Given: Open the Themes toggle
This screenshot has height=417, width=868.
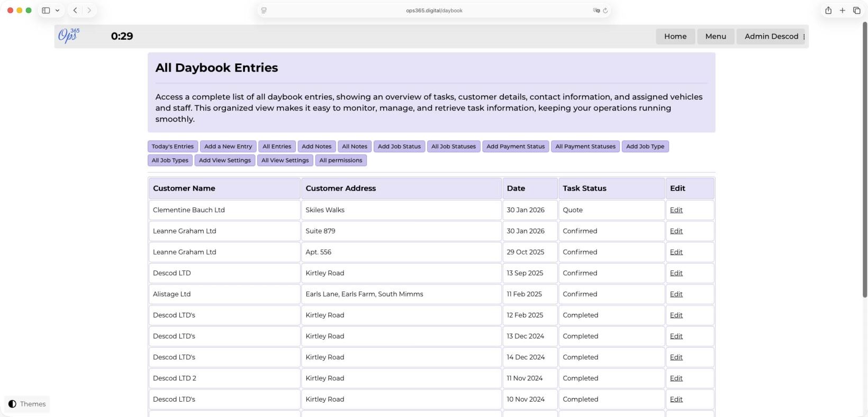Looking at the screenshot, I should [x=27, y=404].
